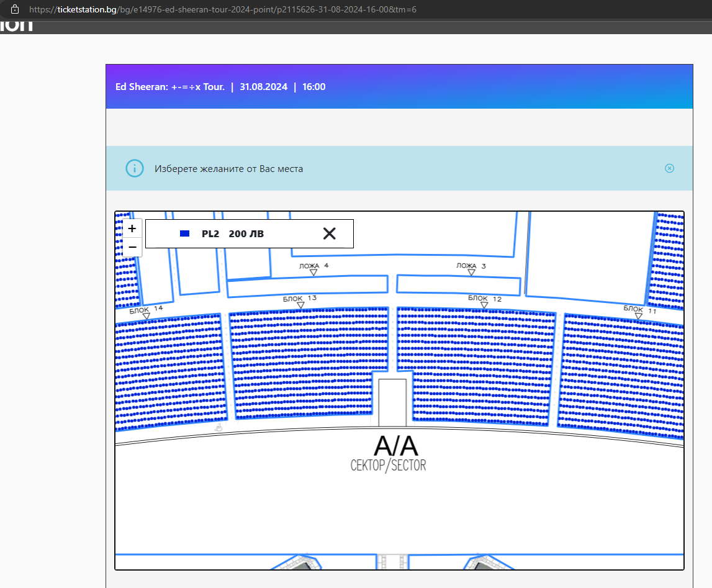Click the A/A sector label
This screenshot has width=712, height=588.
point(395,447)
